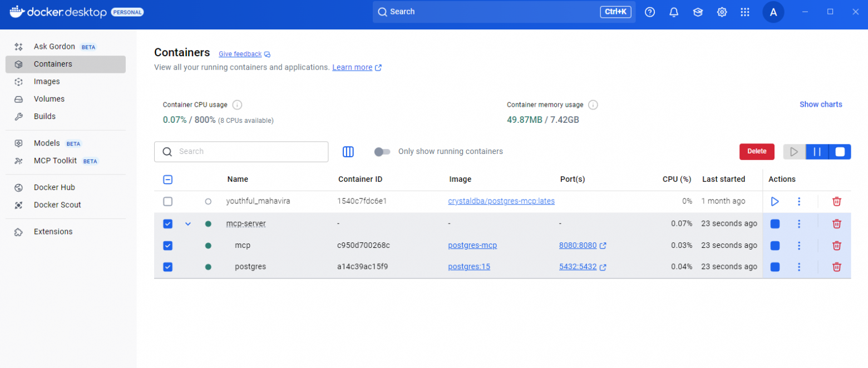Click the red Delete button
The height and width of the screenshot is (368, 868).
[x=757, y=151]
